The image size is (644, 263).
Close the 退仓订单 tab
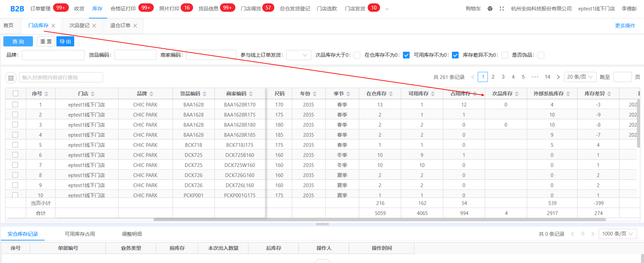coord(135,26)
